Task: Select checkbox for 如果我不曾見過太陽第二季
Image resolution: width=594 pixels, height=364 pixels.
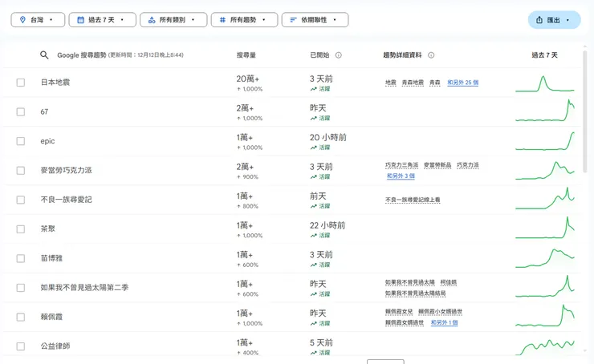Action: [21, 288]
